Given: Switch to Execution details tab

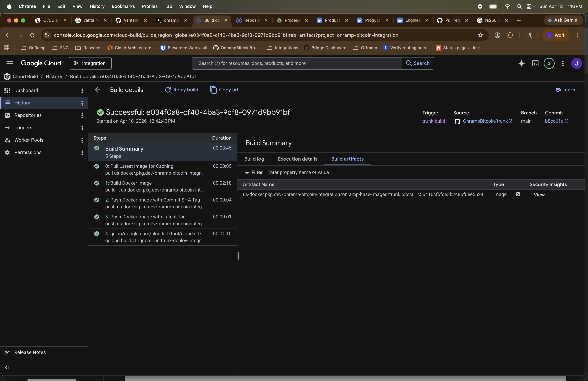Looking at the screenshot, I should 297,159.
